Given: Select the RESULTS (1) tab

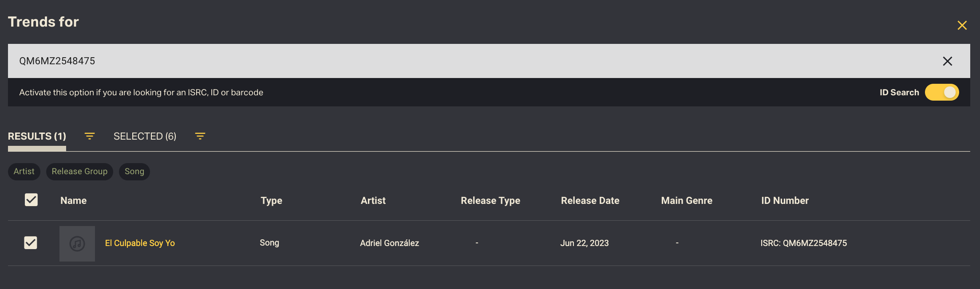Looking at the screenshot, I should (x=37, y=136).
